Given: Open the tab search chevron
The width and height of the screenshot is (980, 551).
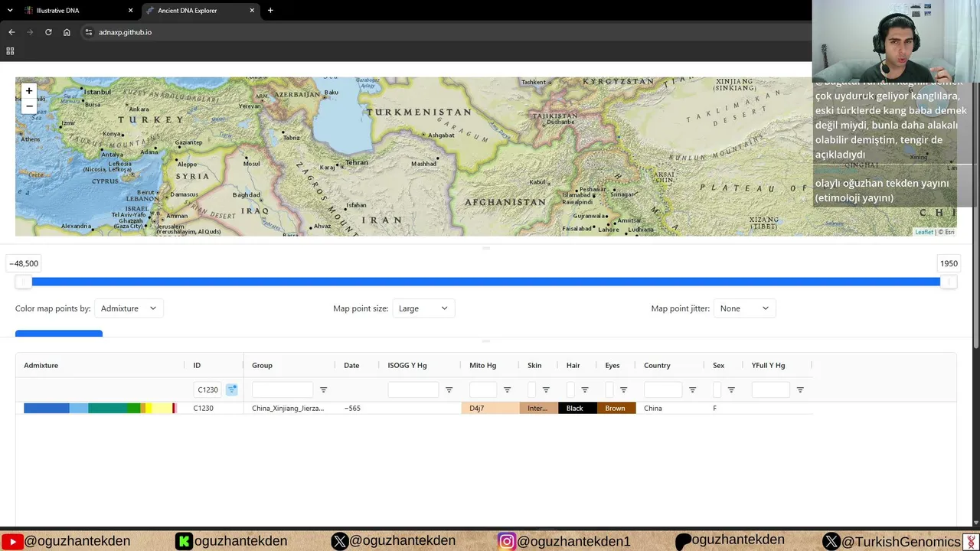Looking at the screenshot, I should coord(10,11).
